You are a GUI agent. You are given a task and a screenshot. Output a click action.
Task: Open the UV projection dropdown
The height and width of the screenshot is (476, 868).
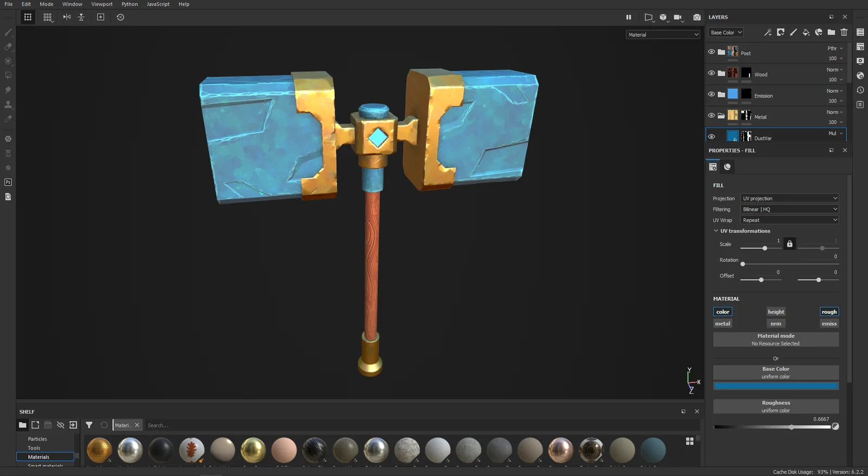point(790,198)
